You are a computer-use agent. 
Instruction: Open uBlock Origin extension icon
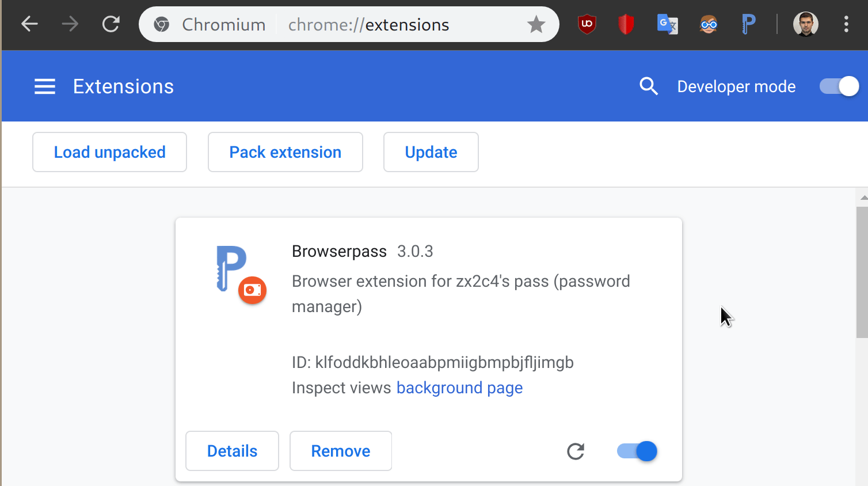point(587,24)
